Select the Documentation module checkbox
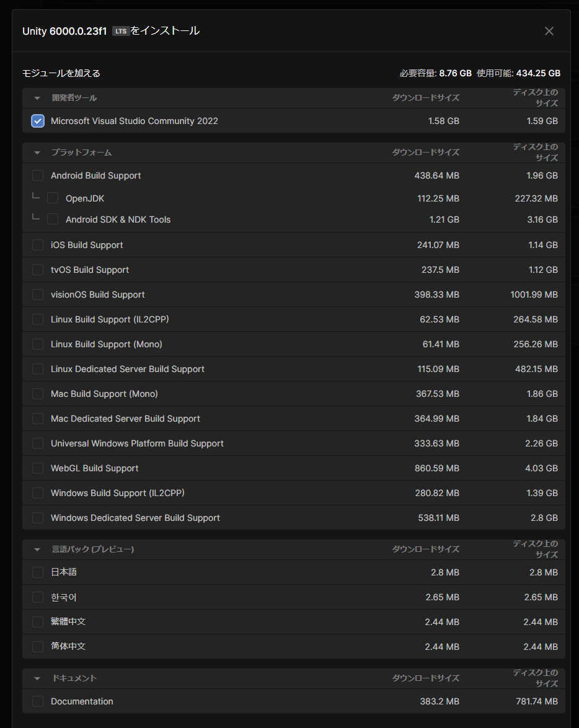 coord(38,701)
